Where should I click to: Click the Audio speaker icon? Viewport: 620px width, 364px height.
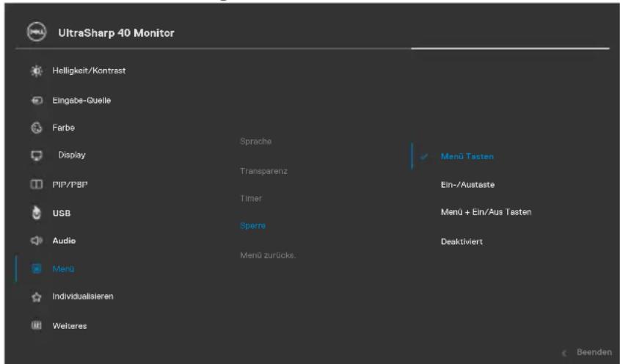37,241
